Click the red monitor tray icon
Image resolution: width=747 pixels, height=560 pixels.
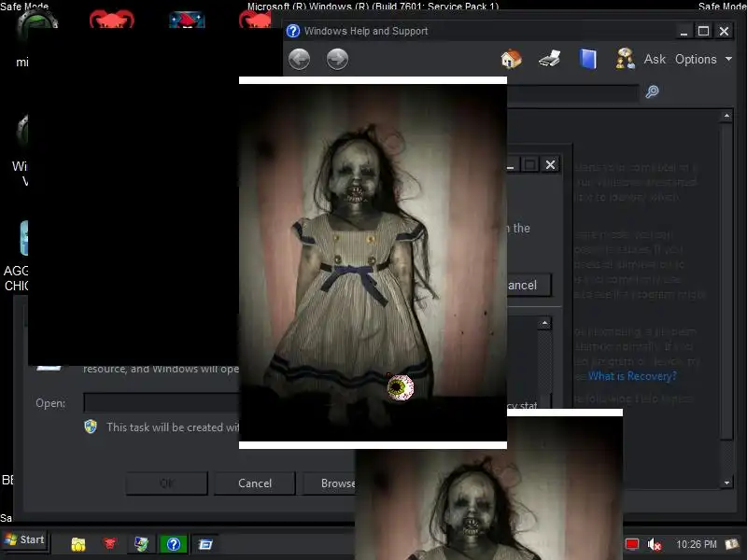632,544
